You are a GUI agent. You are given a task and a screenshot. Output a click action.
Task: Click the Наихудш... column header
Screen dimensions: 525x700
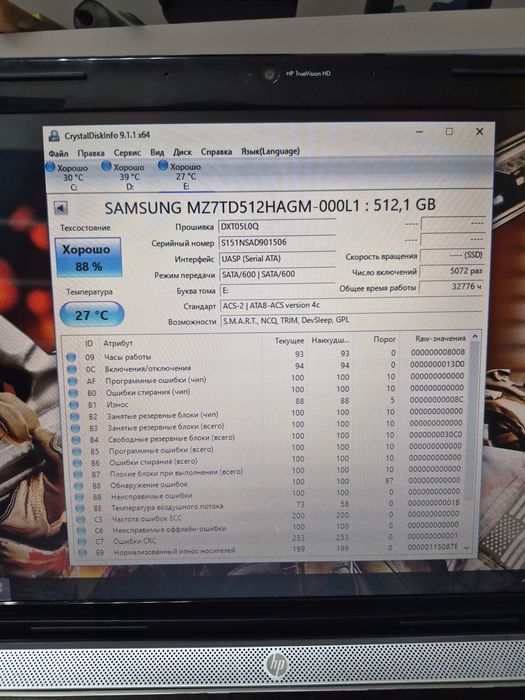point(330,340)
